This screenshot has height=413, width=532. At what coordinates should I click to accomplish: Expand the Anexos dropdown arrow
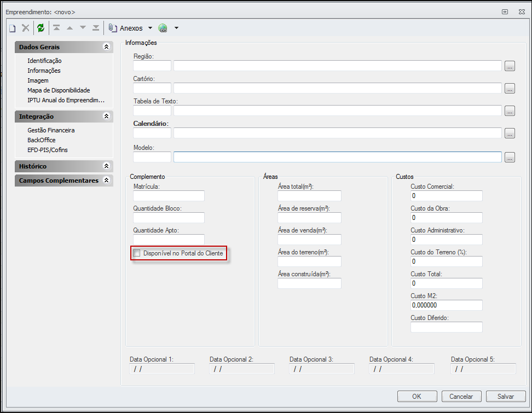(150, 28)
